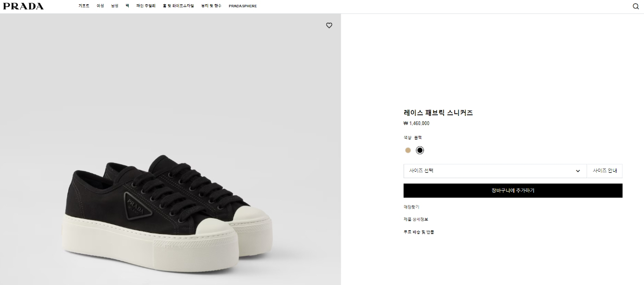Screen dimensions: 644x285
Task: Go to PRADASPHERE in navigation
Action: 243,6
